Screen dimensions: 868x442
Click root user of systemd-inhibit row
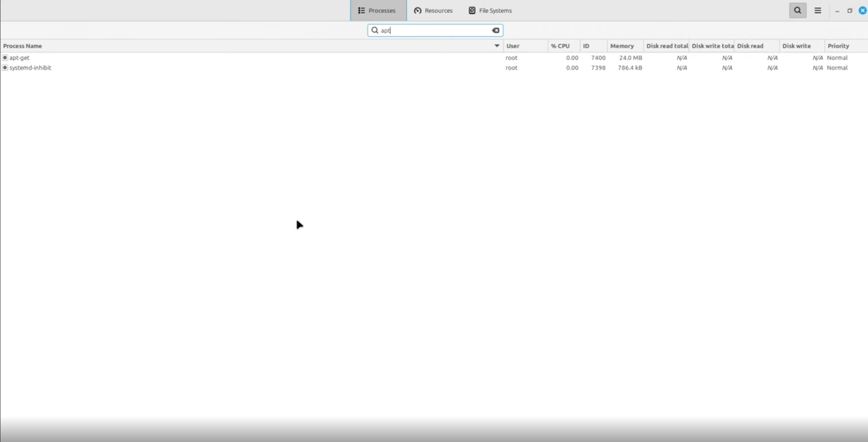[x=511, y=68]
